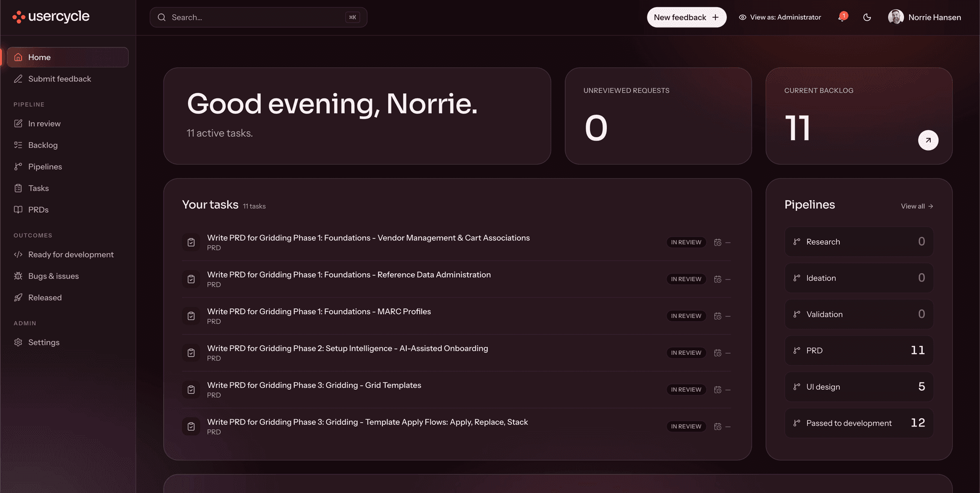Open the PRD pipeline card

(859, 351)
